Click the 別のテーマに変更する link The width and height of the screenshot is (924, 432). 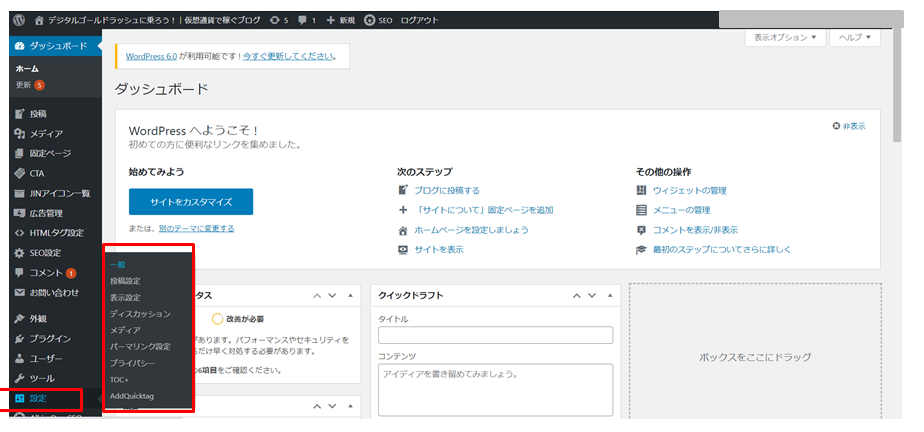pos(196,228)
